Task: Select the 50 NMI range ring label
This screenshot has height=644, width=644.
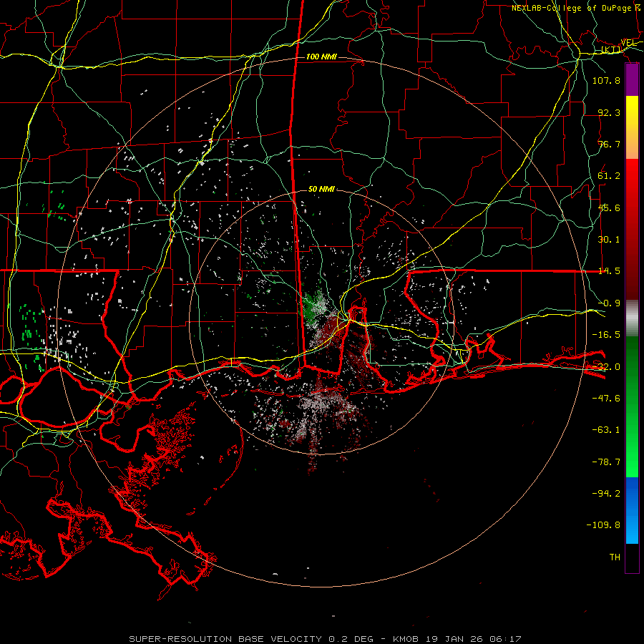Action: (321, 190)
